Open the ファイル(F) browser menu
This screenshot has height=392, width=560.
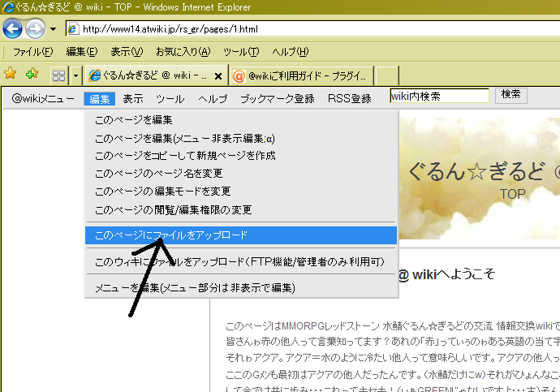32,52
